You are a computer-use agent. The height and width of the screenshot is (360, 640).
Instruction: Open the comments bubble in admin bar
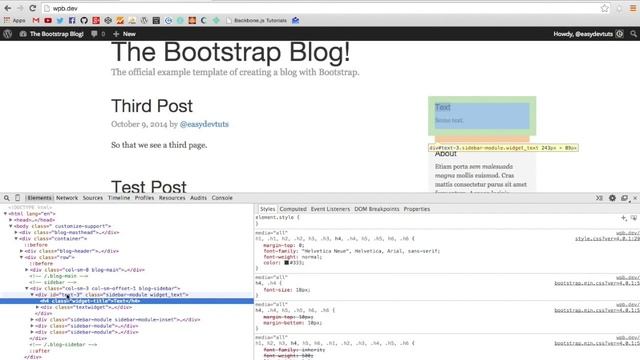(98, 34)
